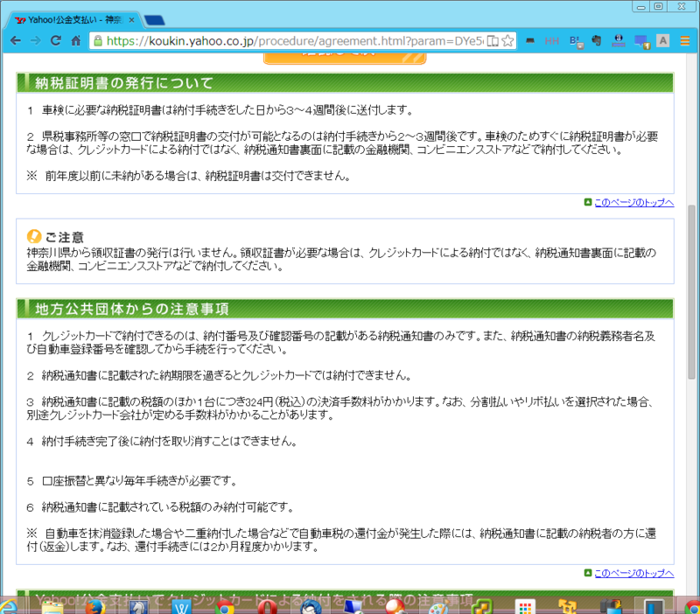
Task: Click the note 前年度以前に未納がある場合
Action: pyautogui.click(x=189, y=177)
